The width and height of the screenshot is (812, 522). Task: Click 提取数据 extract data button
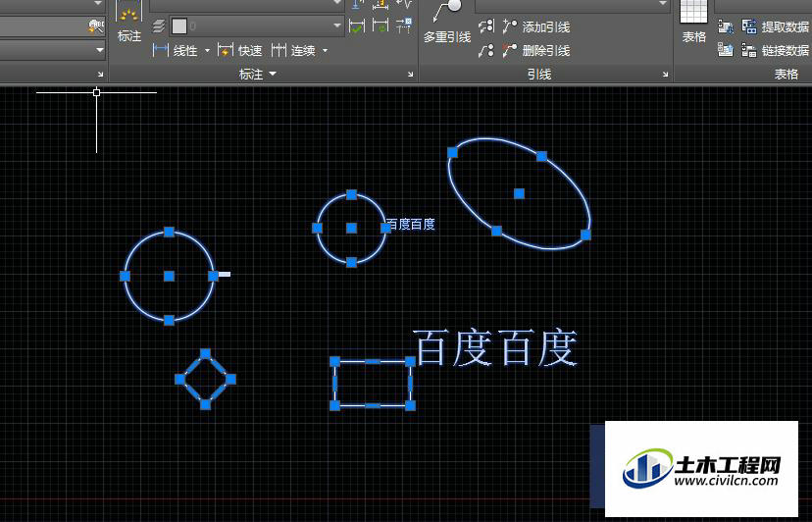[x=775, y=26]
